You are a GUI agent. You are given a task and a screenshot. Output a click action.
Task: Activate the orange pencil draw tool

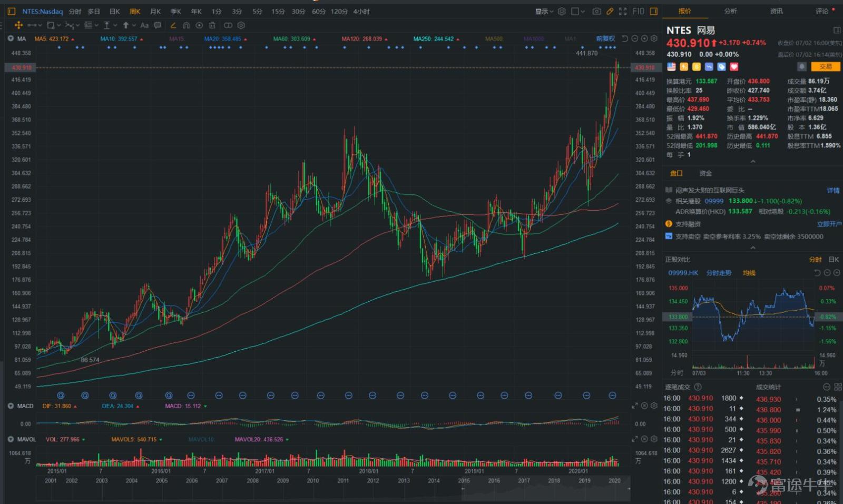[x=173, y=25]
